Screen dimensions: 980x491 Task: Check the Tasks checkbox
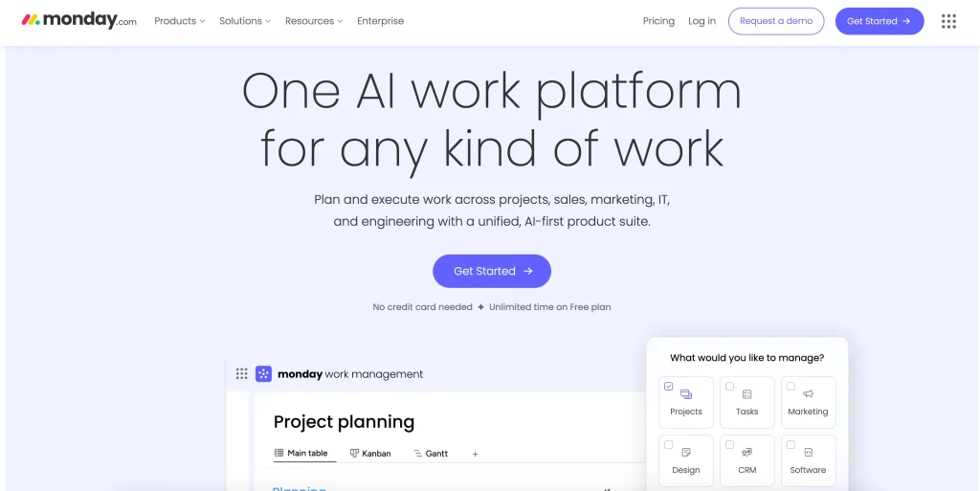click(x=729, y=387)
